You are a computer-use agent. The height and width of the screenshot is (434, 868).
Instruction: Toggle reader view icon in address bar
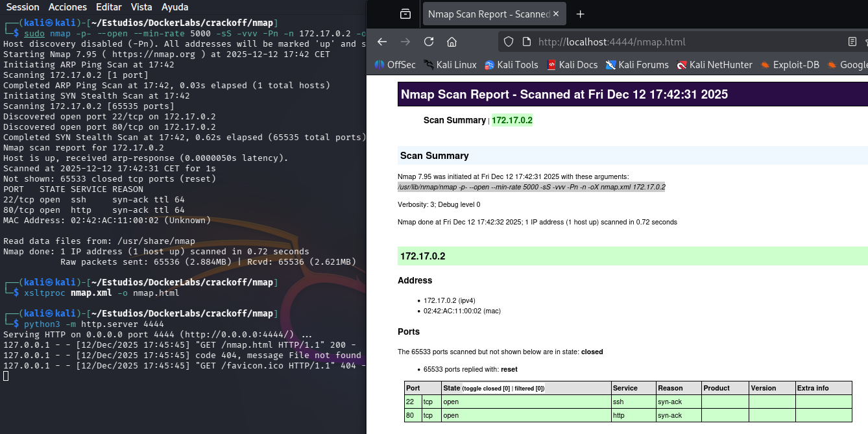852,42
